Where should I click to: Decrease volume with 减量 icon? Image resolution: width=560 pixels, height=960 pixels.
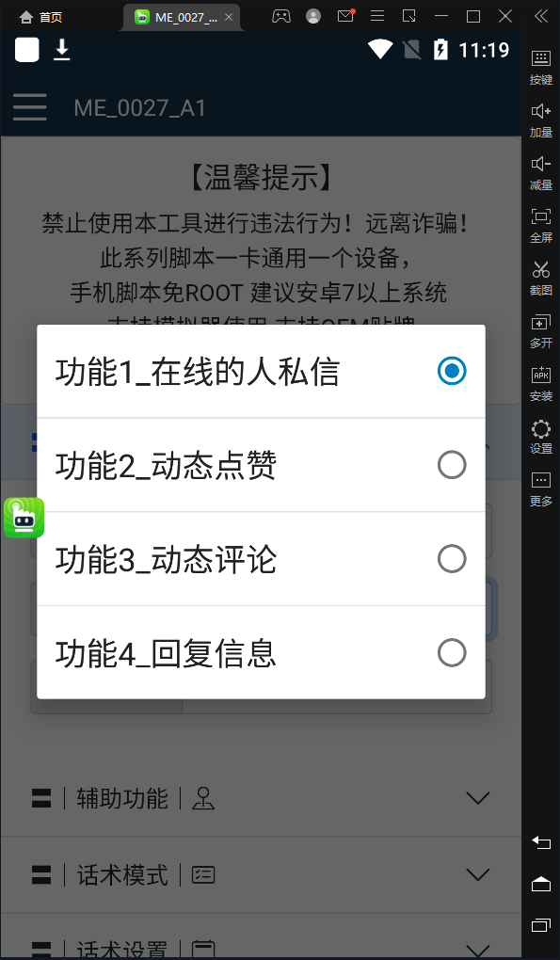click(541, 172)
